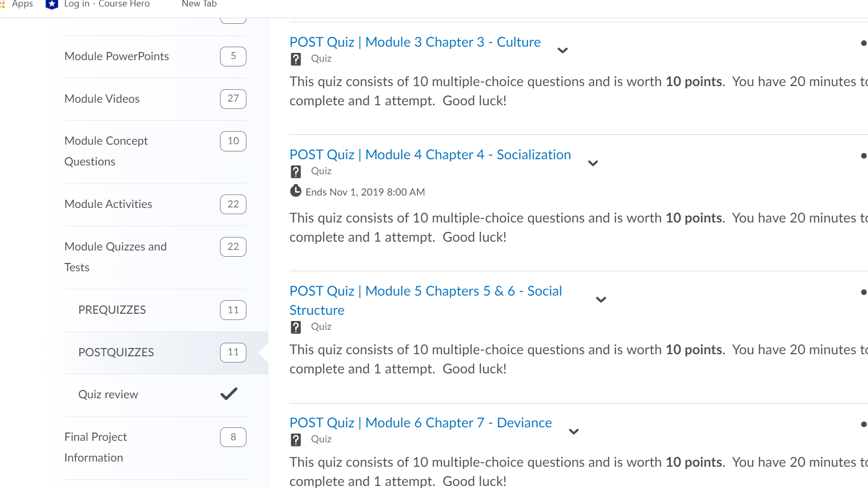Expand Module 3 Culture quiz dropdown chevron
Viewport: 868px width, 488px height.
pos(562,50)
